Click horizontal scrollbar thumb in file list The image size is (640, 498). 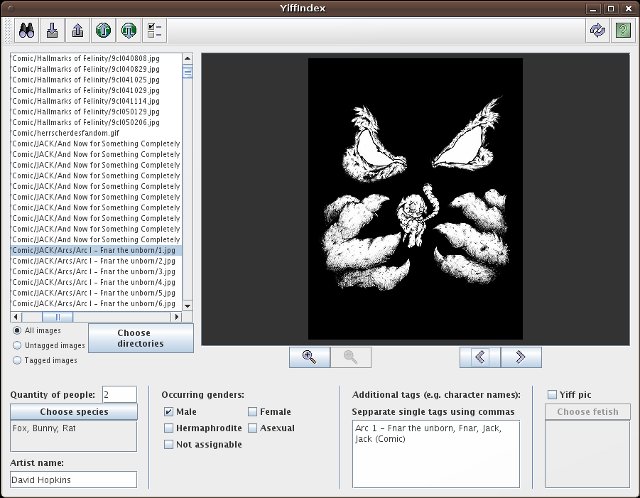pos(58,317)
